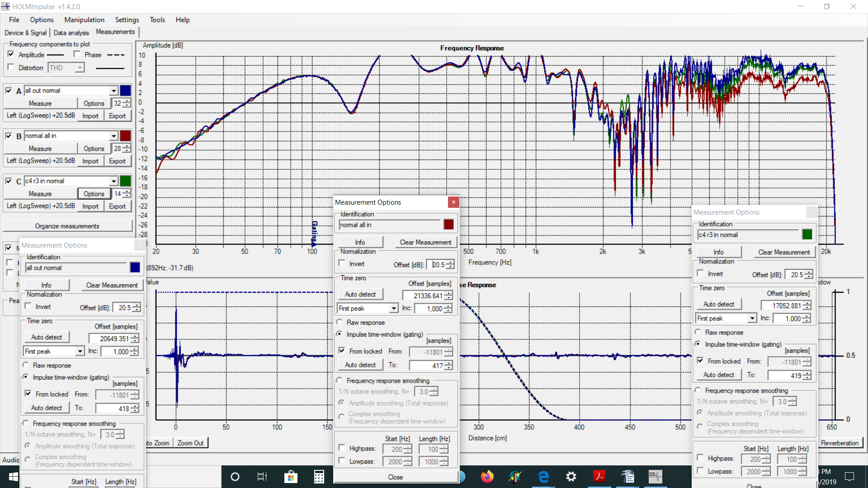868x488 pixels.
Task: Enable Highpass in 'normal all in' dialog
Action: click(x=342, y=448)
